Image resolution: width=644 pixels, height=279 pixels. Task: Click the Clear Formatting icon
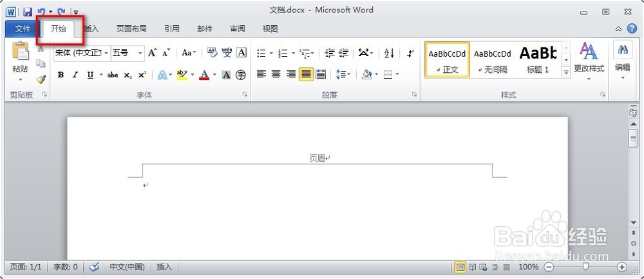pyautogui.click(x=212, y=53)
